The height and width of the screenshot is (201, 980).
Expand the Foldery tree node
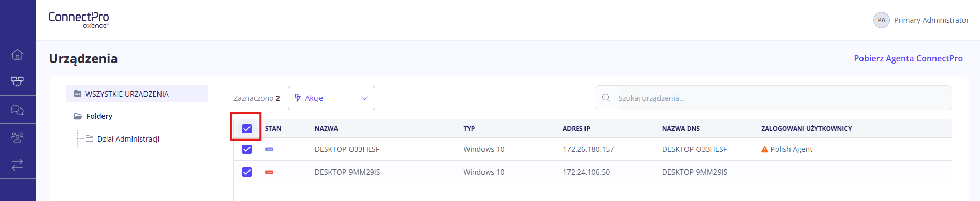pos(93,116)
